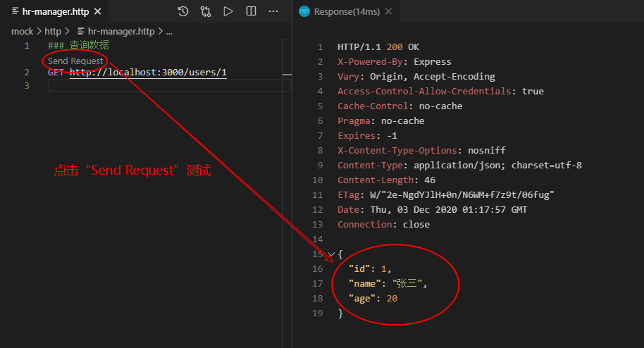The width and height of the screenshot is (644, 348).
Task: Close the hr-manager.http editor tab
Action: coord(97,11)
